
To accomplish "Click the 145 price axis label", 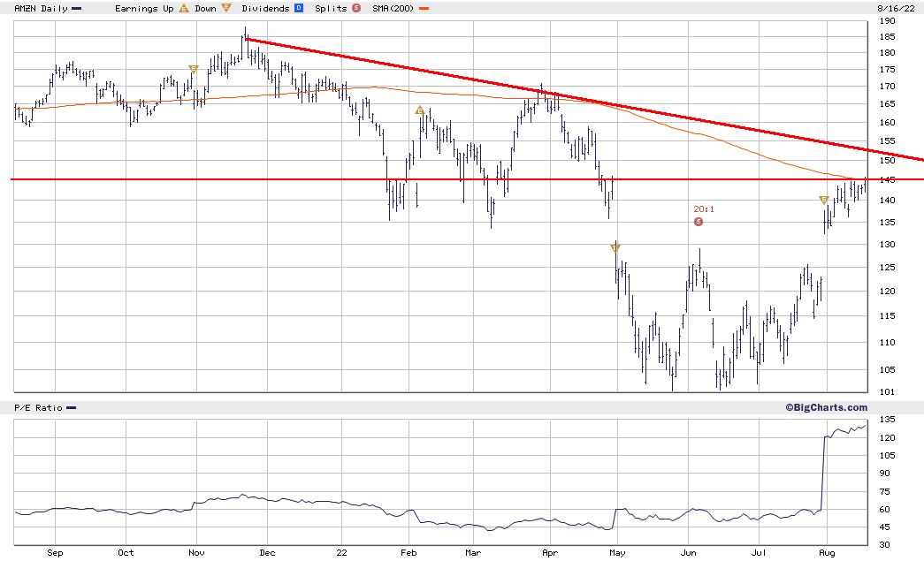I will 887,180.
